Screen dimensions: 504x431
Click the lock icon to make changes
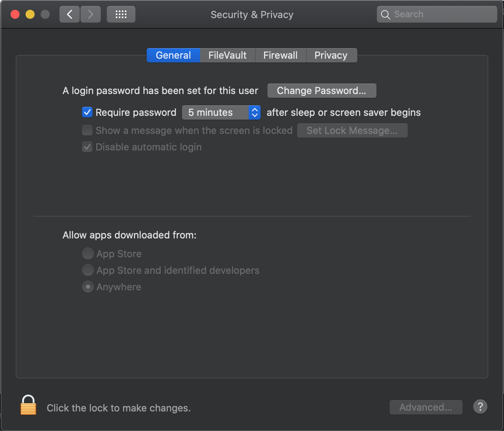point(28,405)
